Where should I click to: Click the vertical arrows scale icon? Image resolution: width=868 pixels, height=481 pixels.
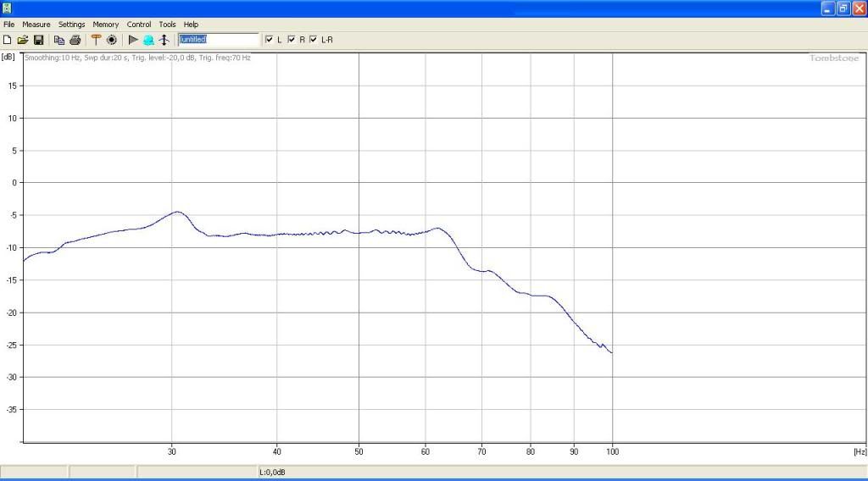tap(164, 40)
